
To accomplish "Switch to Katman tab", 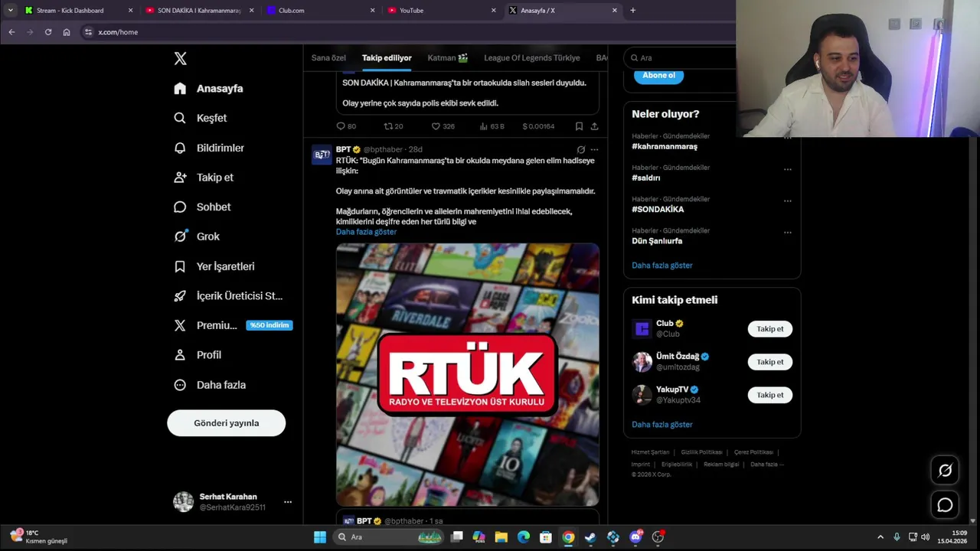I will 448,58.
